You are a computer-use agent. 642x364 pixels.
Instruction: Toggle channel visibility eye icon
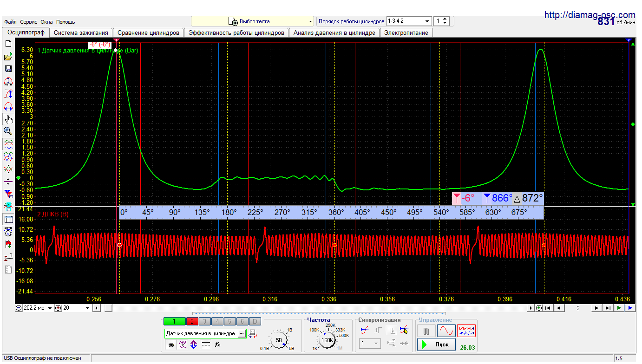tap(171, 344)
